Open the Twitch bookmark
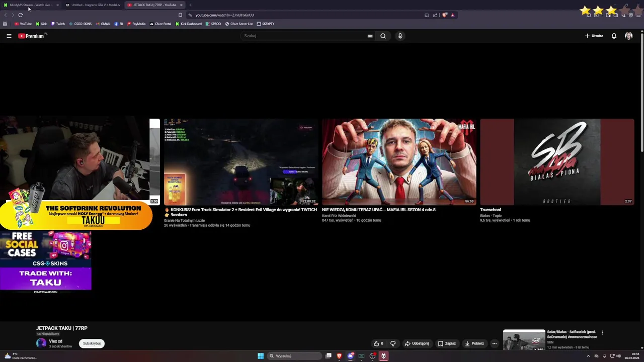Viewport: 644px width, 362px height. (x=58, y=24)
